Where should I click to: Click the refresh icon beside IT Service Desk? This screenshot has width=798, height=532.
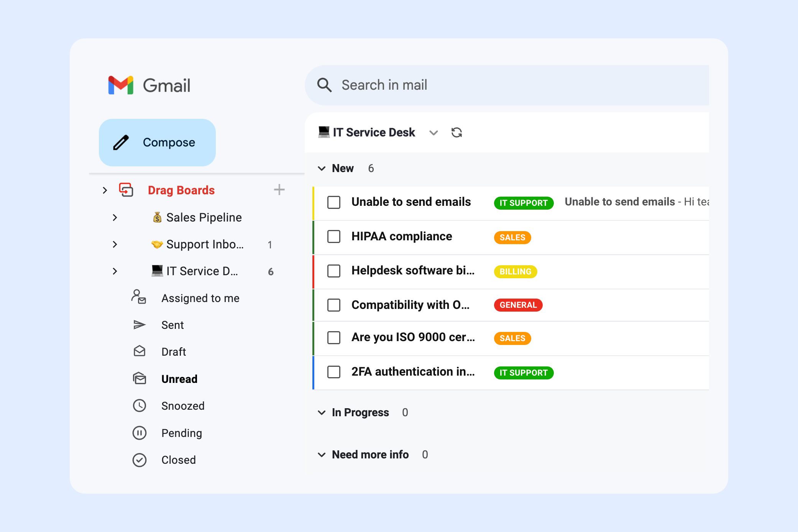coord(456,133)
